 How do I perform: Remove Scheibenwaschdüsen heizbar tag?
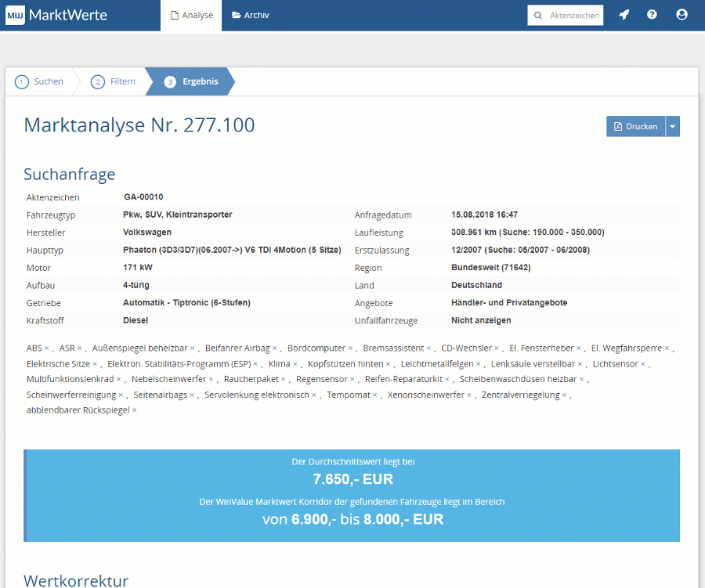(x=582, y=380)
